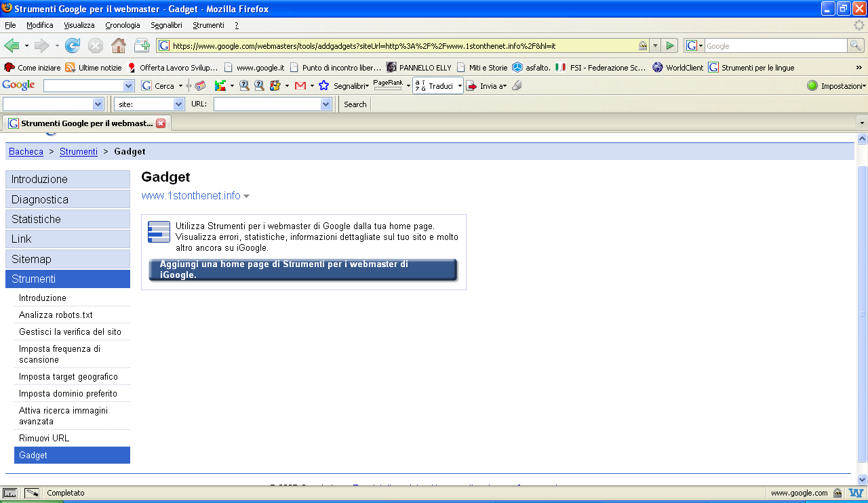Viewport: 868px width, 503px height.
Task: Click the gadget icon before the Gmail button
Action: pyautogui.click(x=275, y=85)
